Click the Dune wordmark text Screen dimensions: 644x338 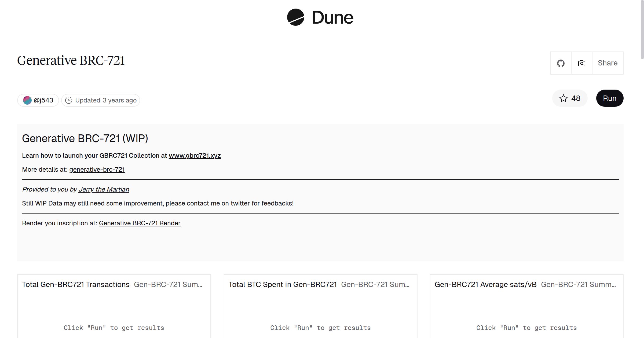point(332,18)
